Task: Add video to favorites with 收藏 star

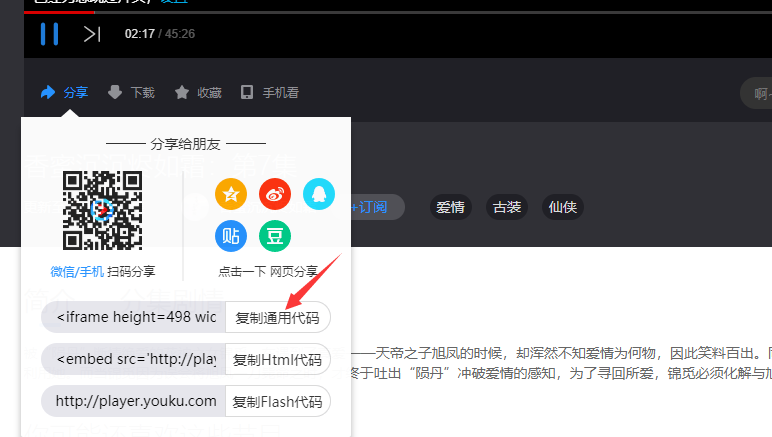Action: pos(182,93)
